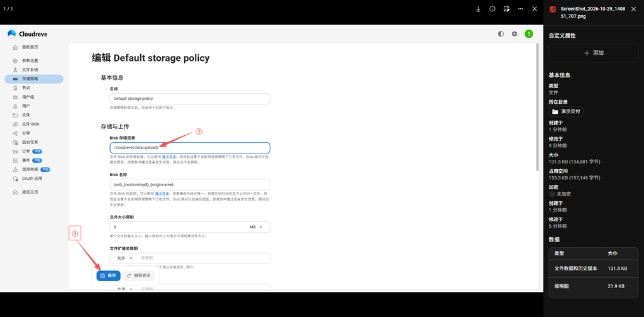Click the 无限制 extension list input
This screenshot has width=644, height=317.
point(203,259)
